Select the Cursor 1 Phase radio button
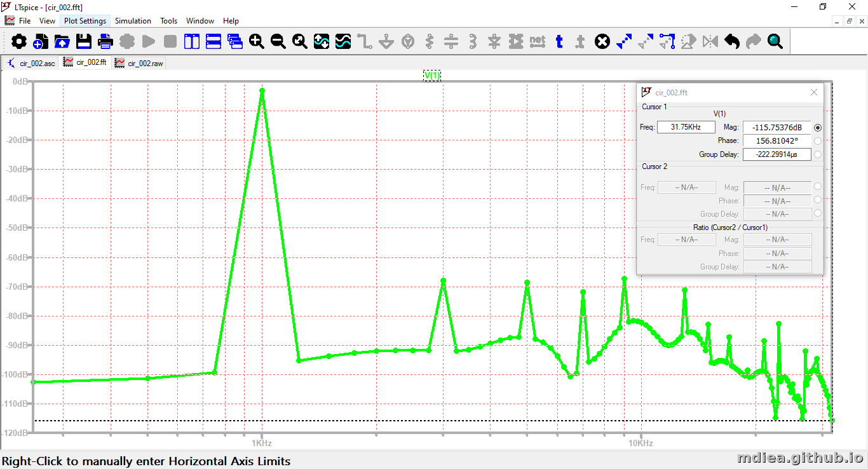 pos(818,141)
